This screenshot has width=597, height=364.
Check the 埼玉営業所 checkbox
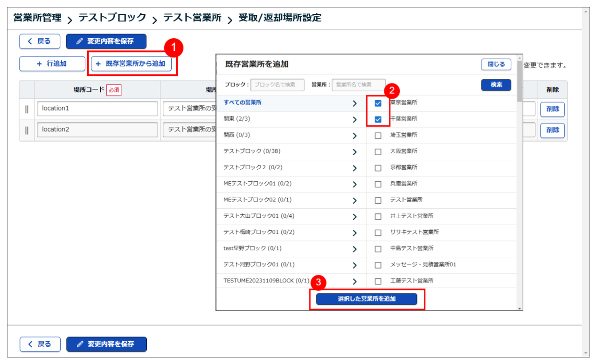click(378, 136)
